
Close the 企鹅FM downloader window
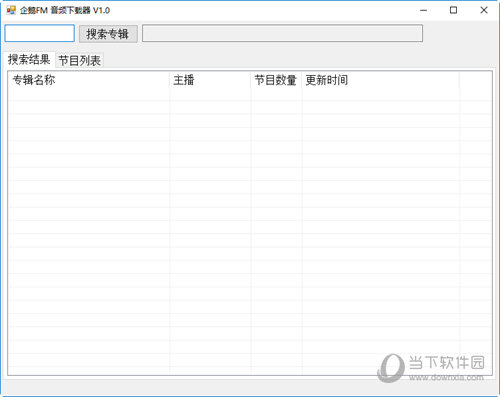484,10
